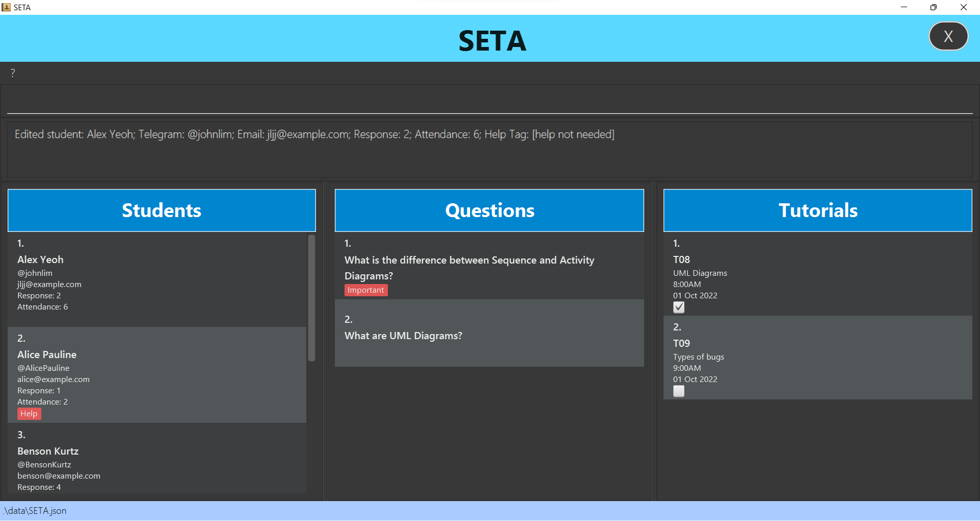Screen dimensions: 980x521
Task: Click the @AlicePauline telegram handle
Action: (x=43, y=368)
